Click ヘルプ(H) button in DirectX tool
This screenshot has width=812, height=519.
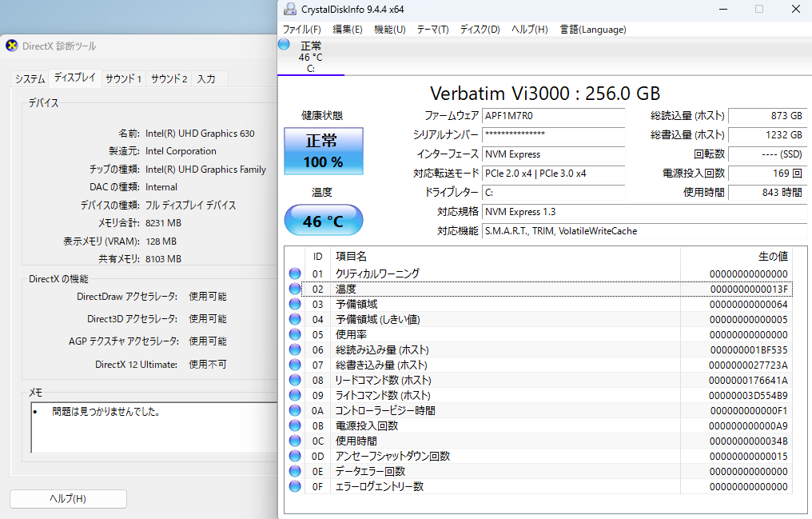coord(68,499)
